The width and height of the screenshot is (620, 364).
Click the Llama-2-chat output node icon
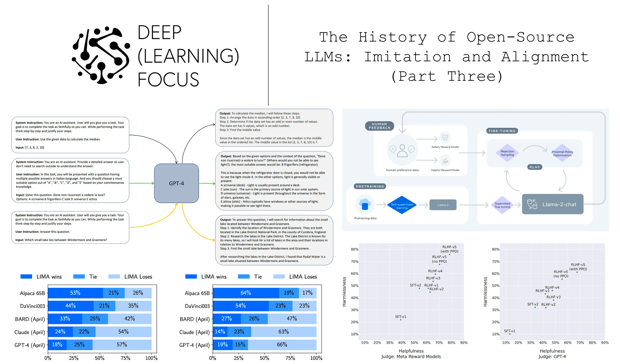(x=532, y=204)
